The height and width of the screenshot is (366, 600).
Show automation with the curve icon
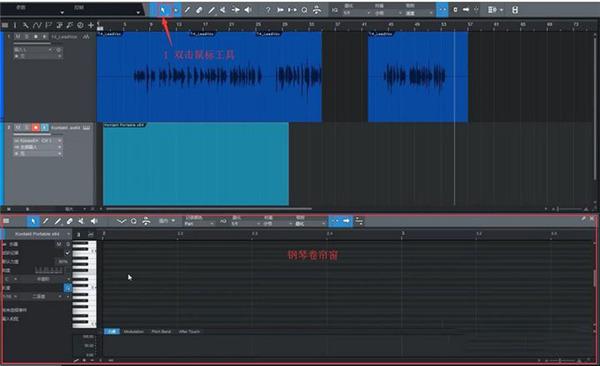[37, 25]
